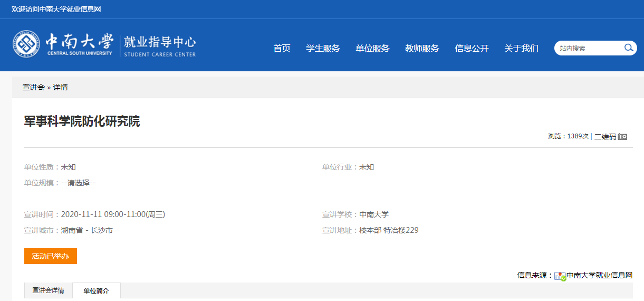644x301 pixels.
Task: Click the 活动已举办 orange button
Action: coord(51,256)
